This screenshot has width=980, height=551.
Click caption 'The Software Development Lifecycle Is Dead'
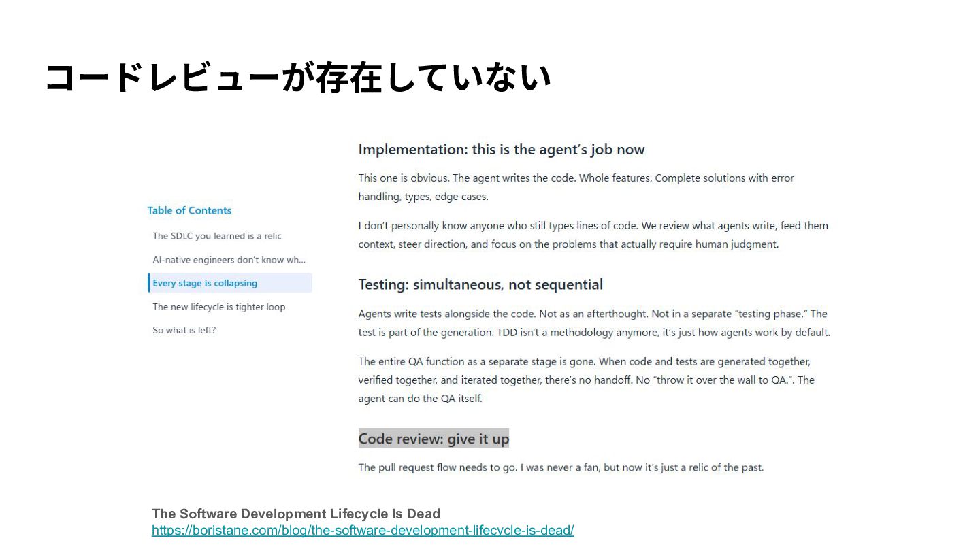tap(296, 514)
